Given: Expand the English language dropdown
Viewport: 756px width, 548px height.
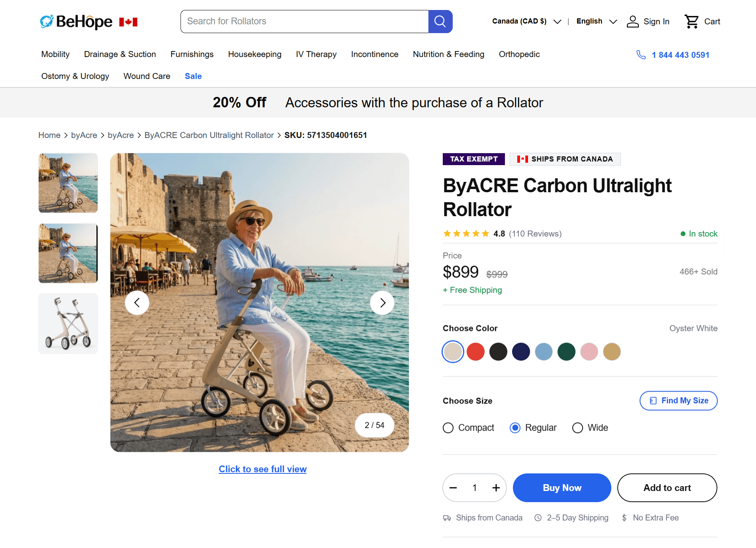Looking at the screenshot, I should (x=597, y=22).
